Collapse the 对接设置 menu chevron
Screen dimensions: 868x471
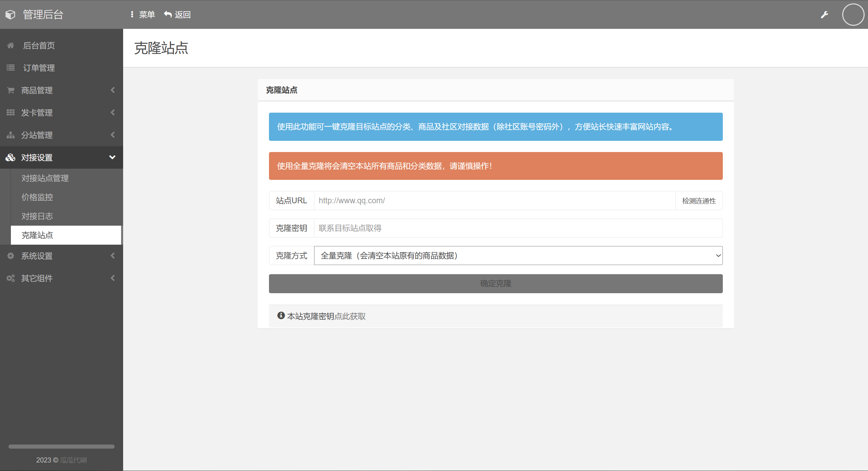pos(112,157)
